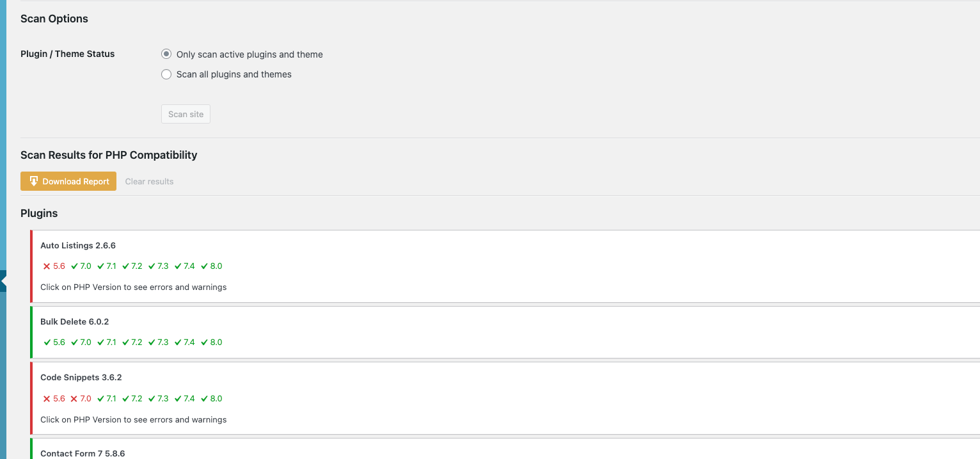Open PHP 7.3 results for Bulk Delete

pos(159,342)
